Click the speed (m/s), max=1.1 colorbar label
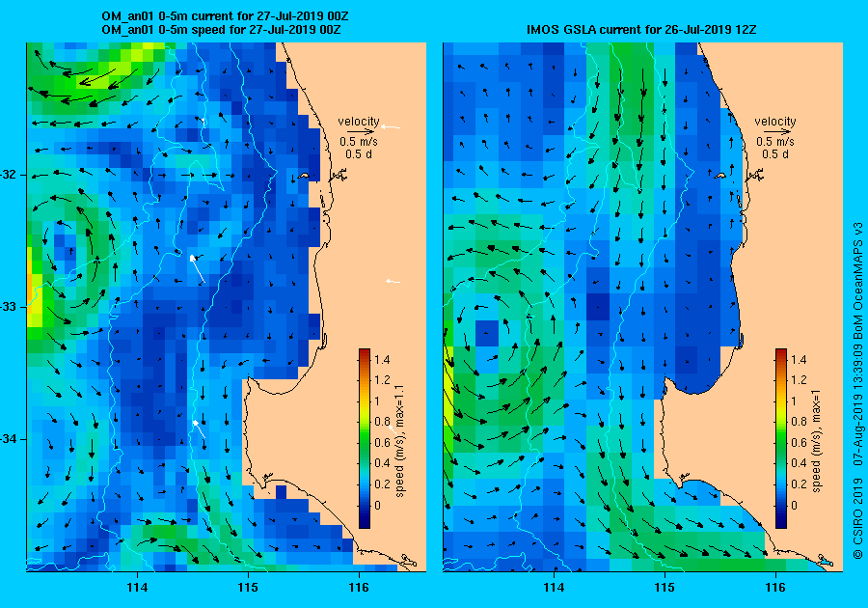Screen dimensions: 868x608 tap(399, 441)
